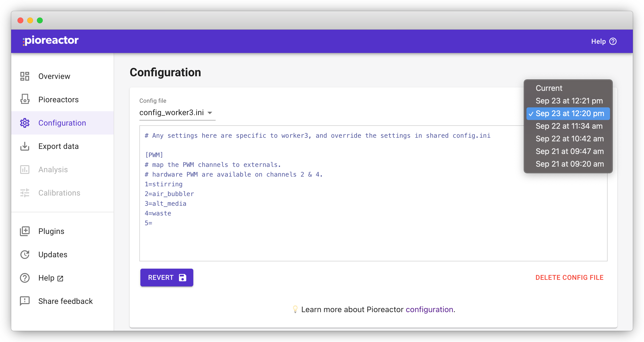
Task: Open the configuration documentation link
Action: 429,309
